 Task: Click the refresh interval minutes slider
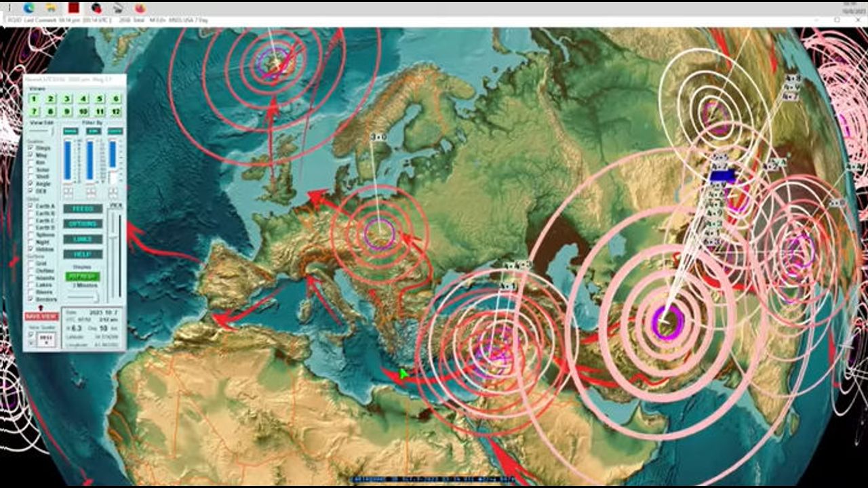83,296
